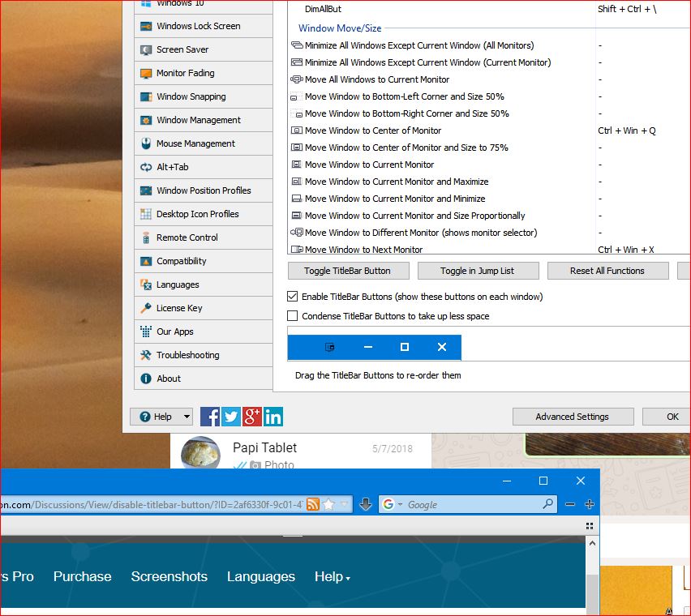691x616 pixels.
Task: Expand the Help button dropdown arrow
Action: (187, 417)
